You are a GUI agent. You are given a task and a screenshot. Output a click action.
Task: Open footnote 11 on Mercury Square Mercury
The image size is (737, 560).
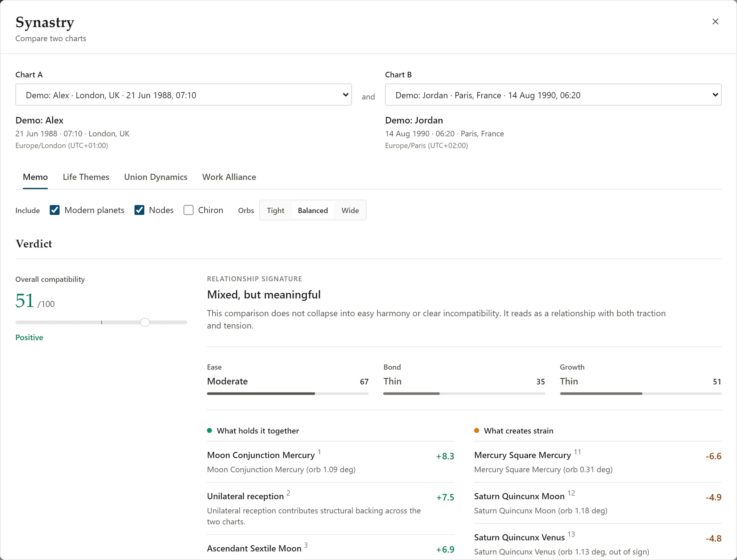[x=577, y=452]
